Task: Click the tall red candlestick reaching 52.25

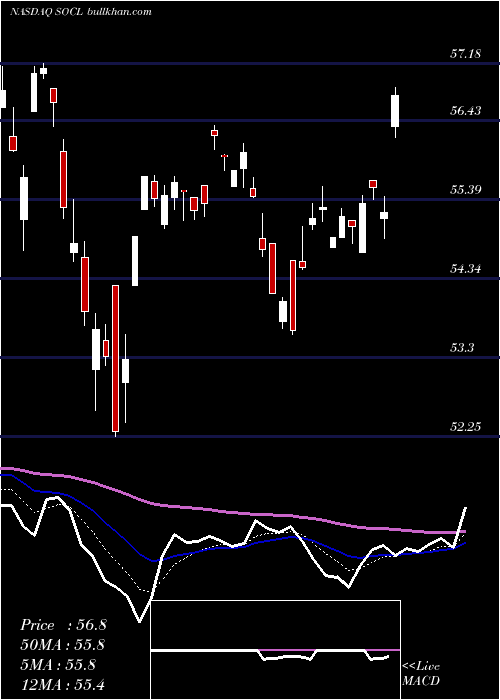Action: click(116, 360)
